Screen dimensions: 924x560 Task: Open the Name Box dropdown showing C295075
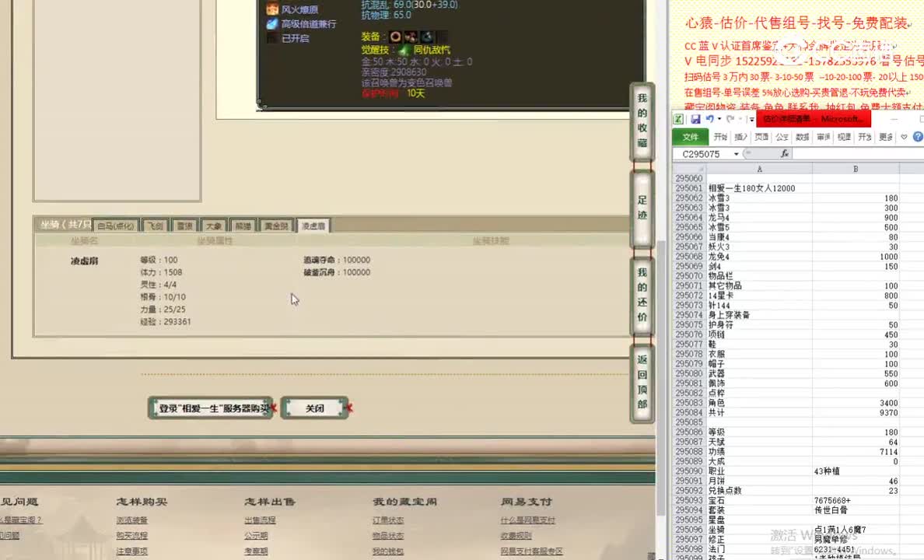point(736,153)
